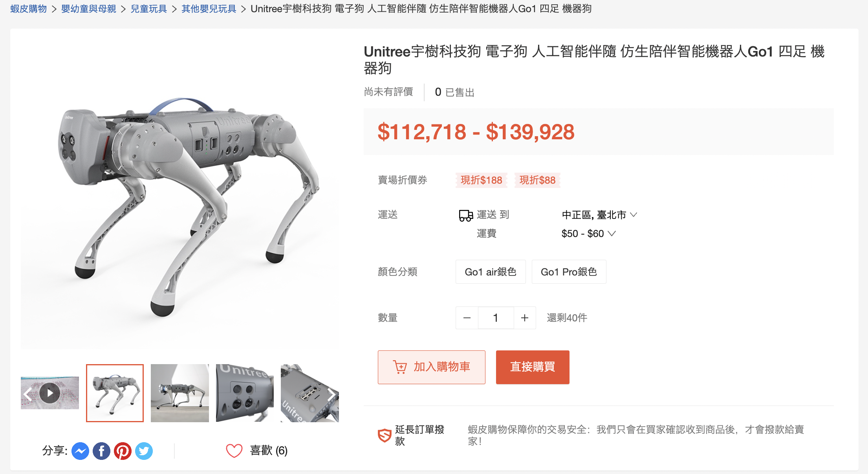Show next thumbnails with right arrow

332,394
